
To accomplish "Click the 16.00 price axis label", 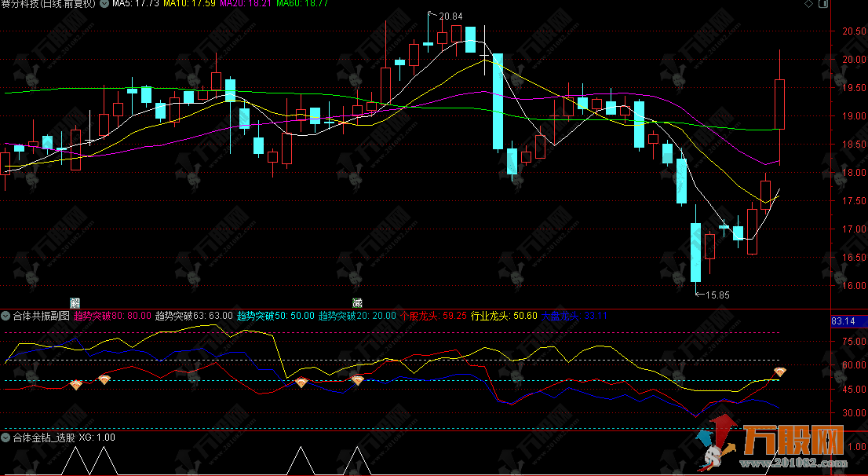I will 854,285.
